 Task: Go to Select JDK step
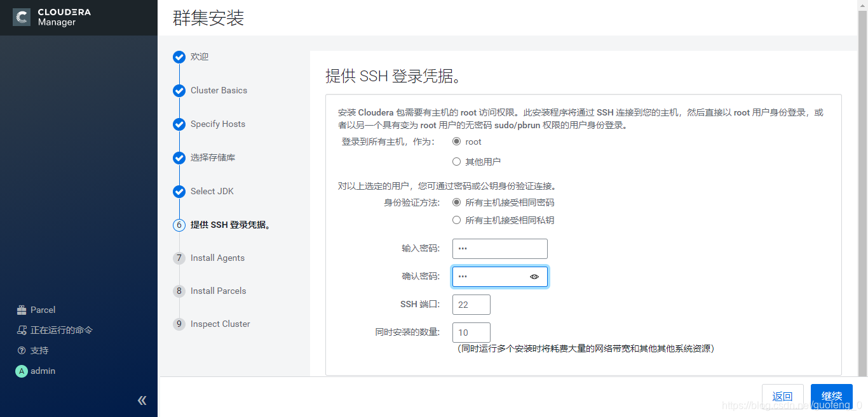pos(212,192)
